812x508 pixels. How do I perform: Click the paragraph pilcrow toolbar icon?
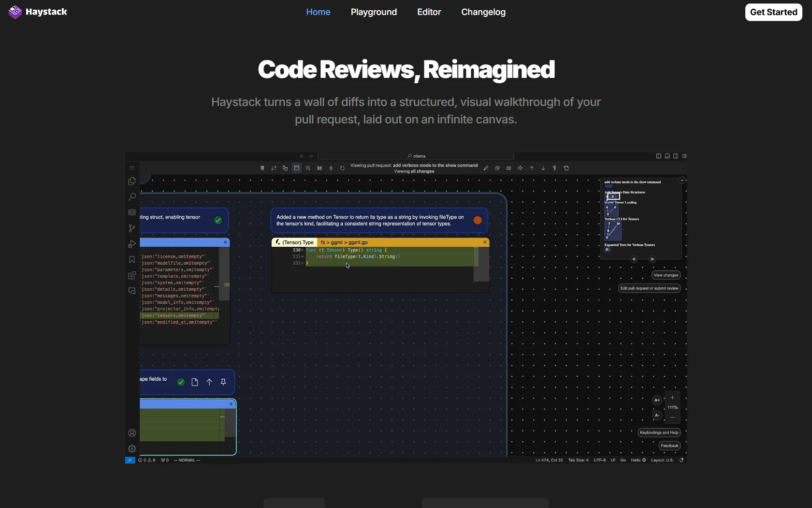tap(554, 168)
